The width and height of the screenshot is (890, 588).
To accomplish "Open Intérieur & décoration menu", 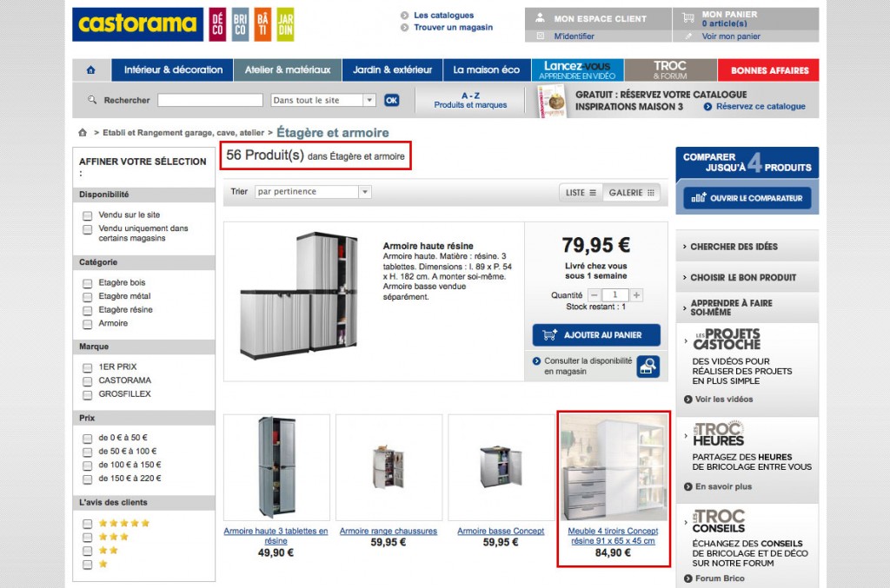I will pos(173,70).
